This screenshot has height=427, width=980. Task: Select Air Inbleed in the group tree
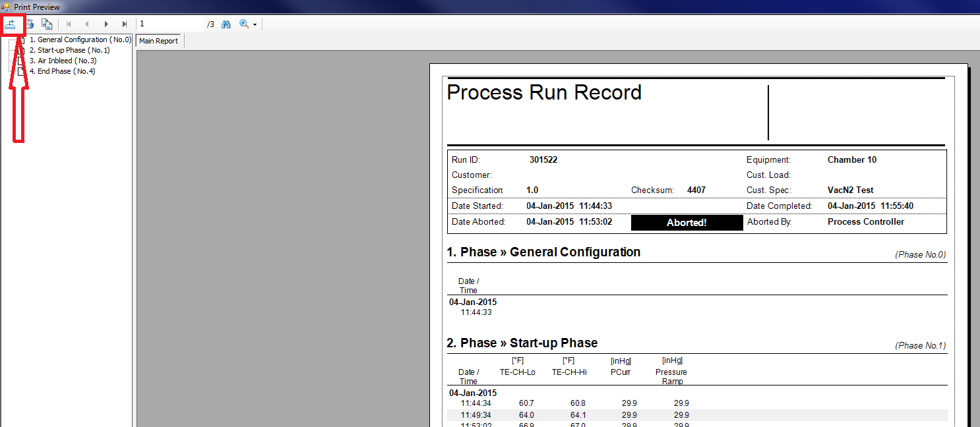[x=66, y=61]
